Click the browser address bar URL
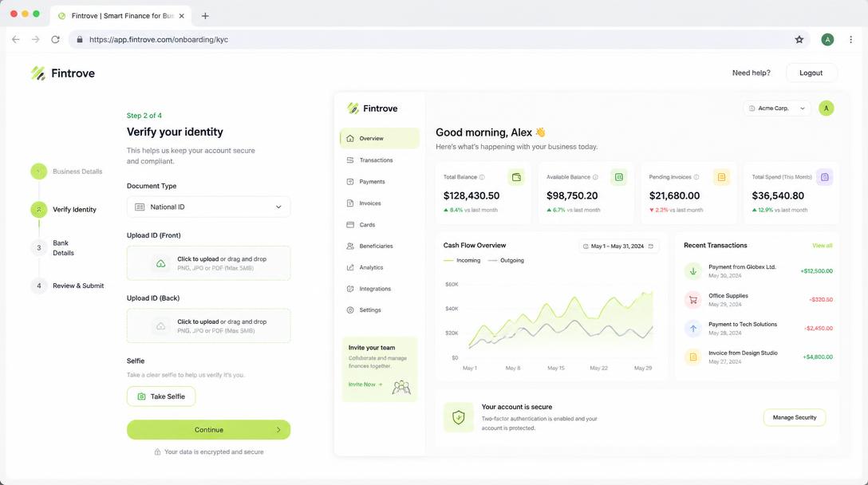 (x=158, y=39)
